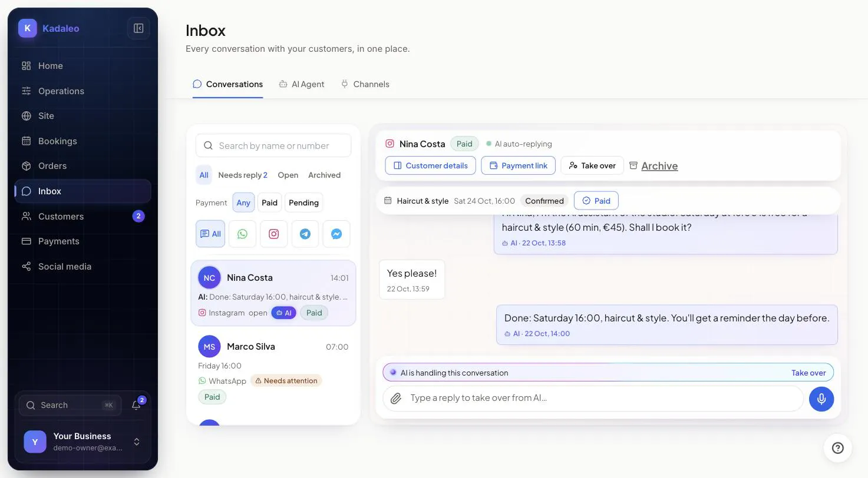This screenshot has width=868, height=478.
Task: Set payment filter to Paid
Action: pyautogui.click(x=269, y=203)
